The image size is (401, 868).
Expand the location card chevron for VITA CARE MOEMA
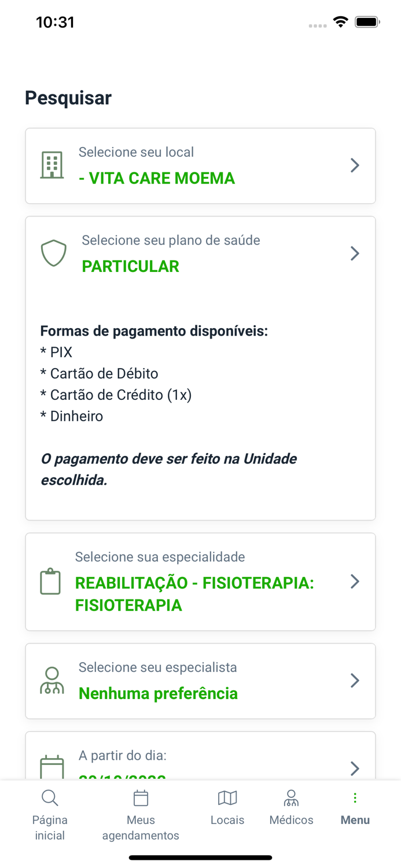pyautogui.click(x=355, y=165)
